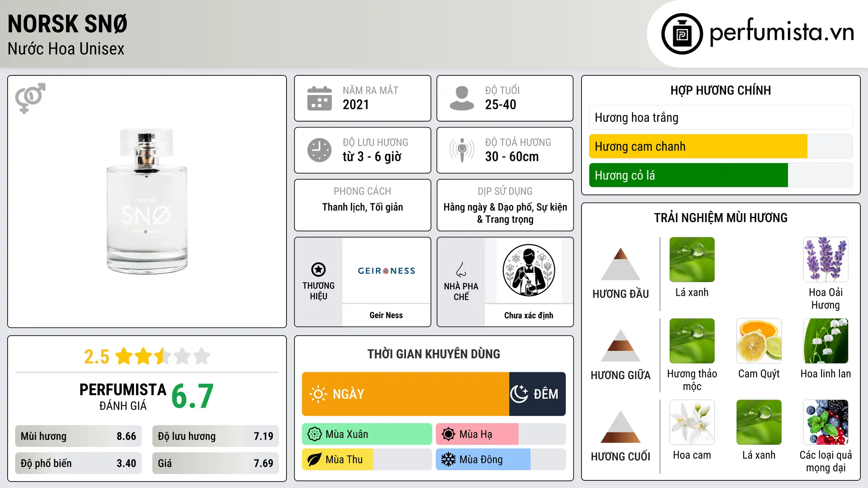Click the sun icon next to Ngày

coord(318,394)
